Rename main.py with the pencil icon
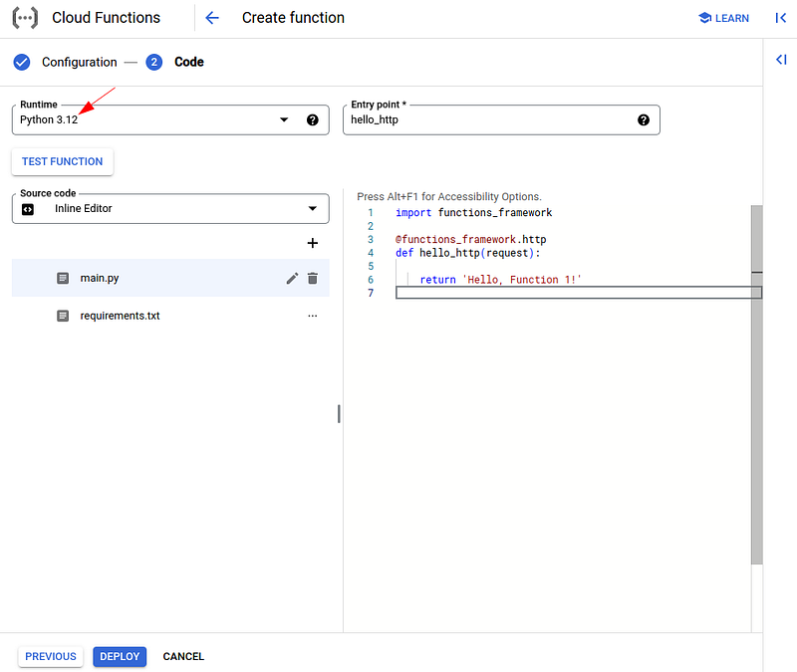 [x=292, y=279]
